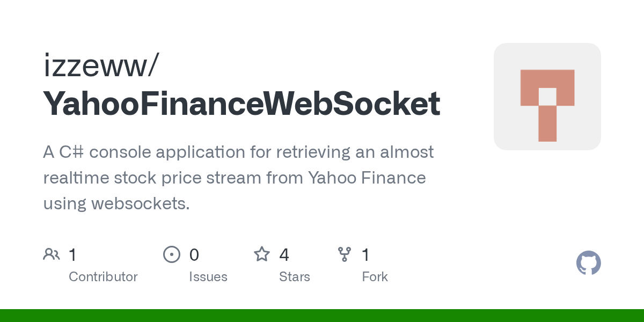This screenshot has height=322, width=644.
Task: Click the green language bar
Action: point(322,316)
